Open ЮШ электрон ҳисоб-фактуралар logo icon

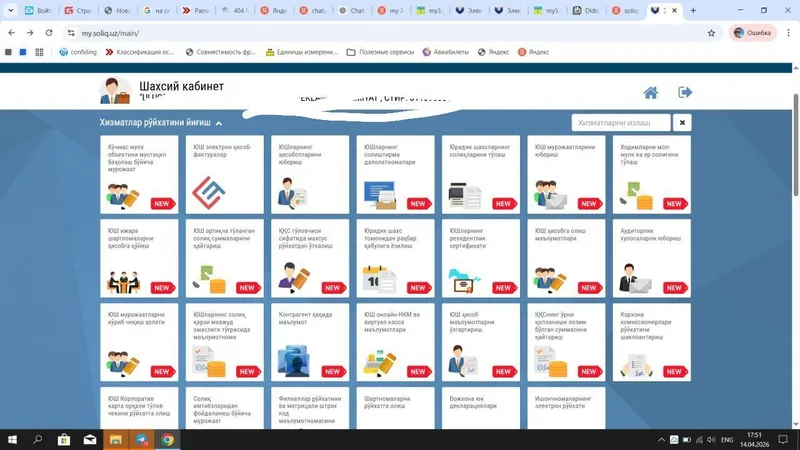208,192
